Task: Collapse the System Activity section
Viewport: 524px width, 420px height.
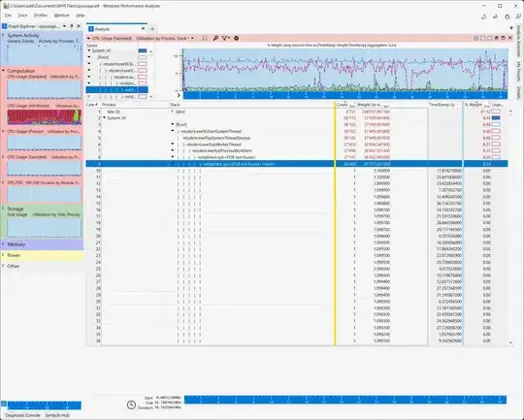Action: pos(3,35)
